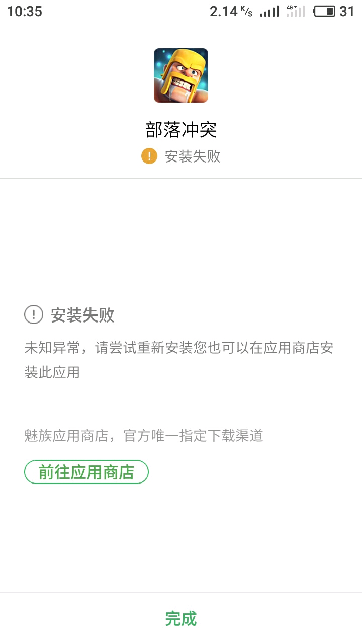Tap the network speed indicator 2.14 K/s
Viewport: 362px width, 644px height.
tap(231, 11)
